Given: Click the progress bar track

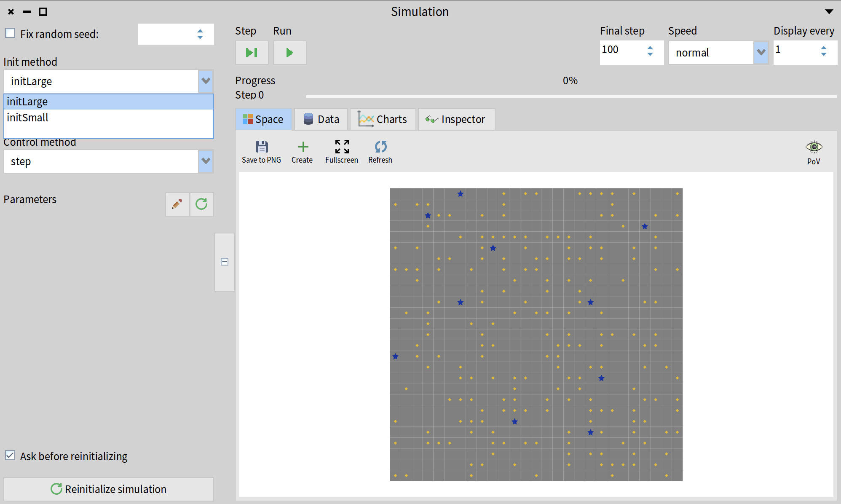Looking at the screenshot, I should [570, 97].
